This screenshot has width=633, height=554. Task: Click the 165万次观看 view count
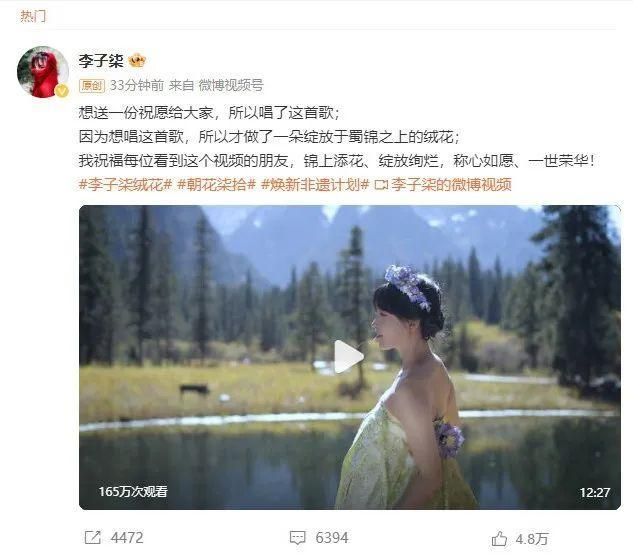(x=133, y=491)
